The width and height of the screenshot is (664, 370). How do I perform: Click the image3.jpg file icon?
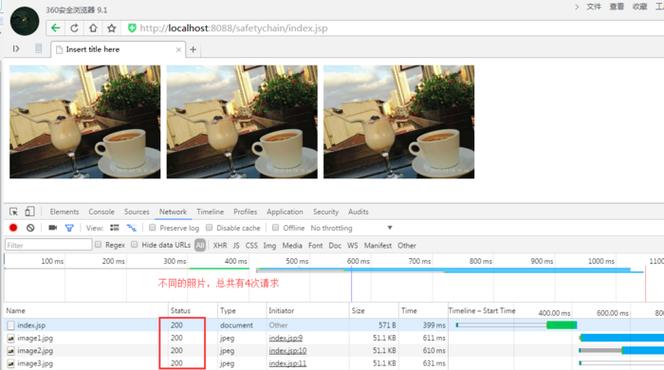point(11,364)
